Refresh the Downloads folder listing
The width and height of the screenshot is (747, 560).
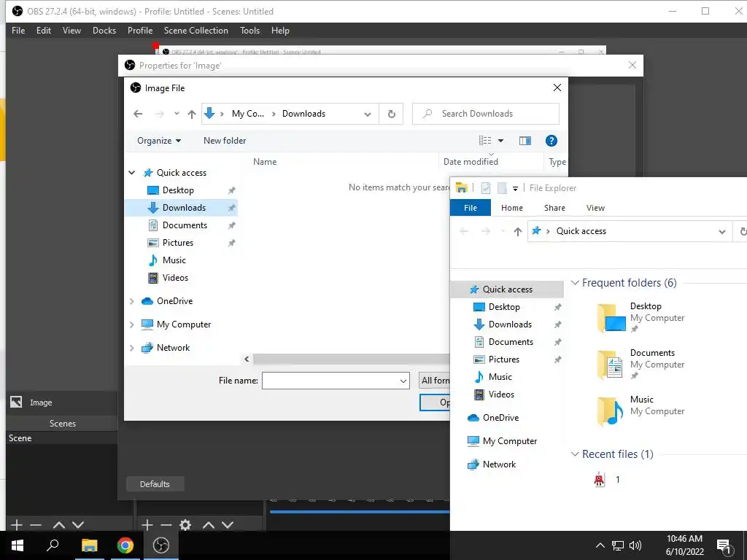[391, 114]
